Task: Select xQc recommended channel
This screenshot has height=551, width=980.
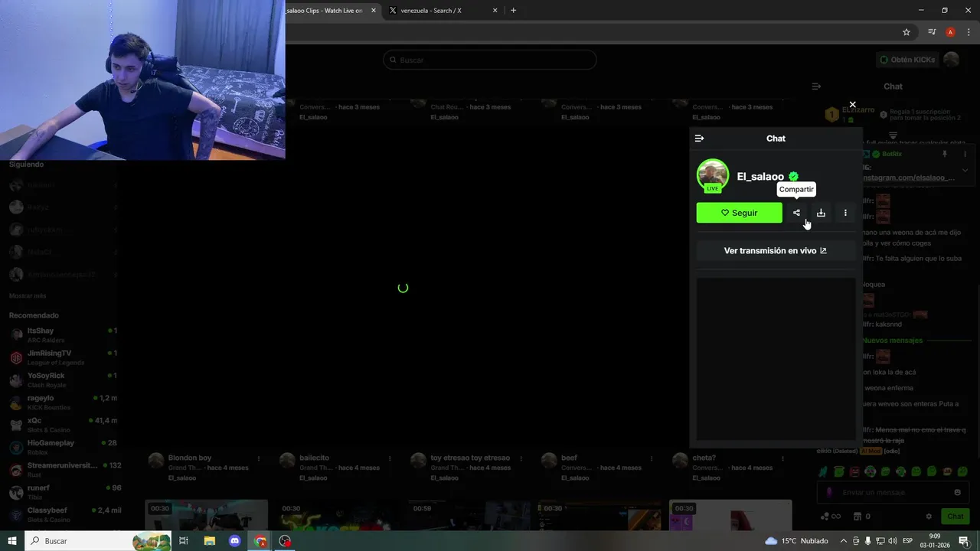Action: 64,425
